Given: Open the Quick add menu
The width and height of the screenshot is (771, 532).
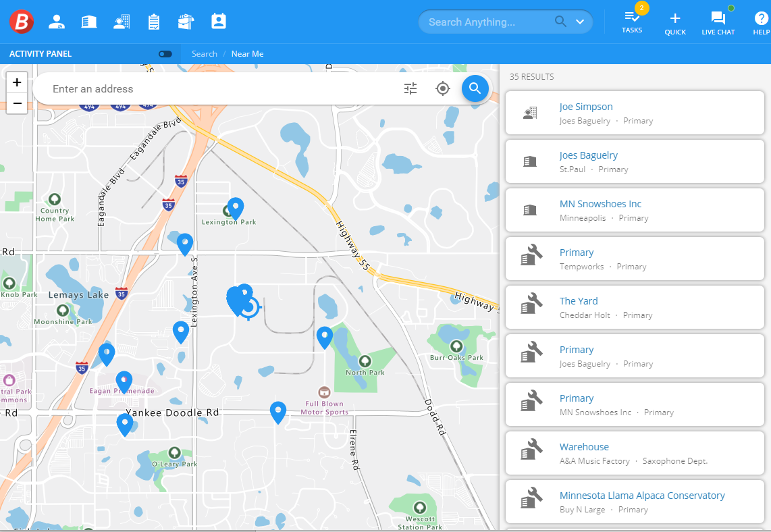Looking at the screenshot, I should pos(675,24).
